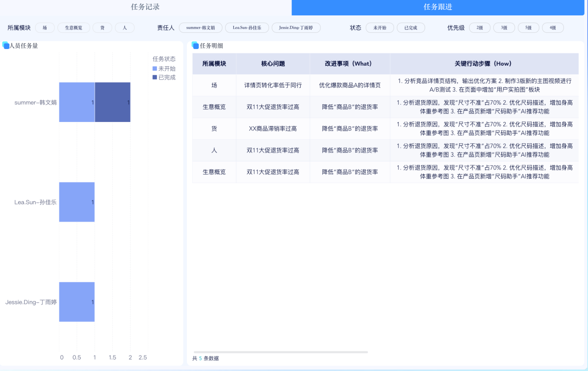Viewport: 588px width, 371px height.
Task: Select the 未开始 status filter
Action: (380, 27)
